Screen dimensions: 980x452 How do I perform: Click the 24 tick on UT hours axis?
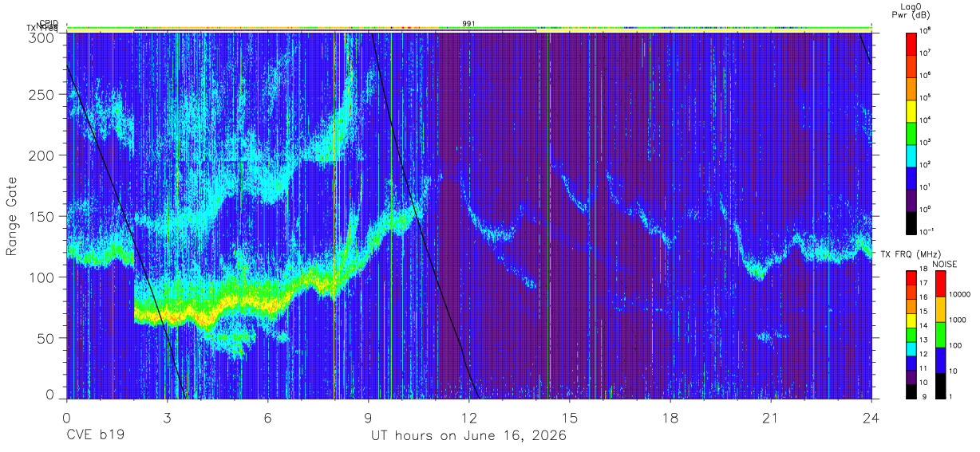[871, 418]
